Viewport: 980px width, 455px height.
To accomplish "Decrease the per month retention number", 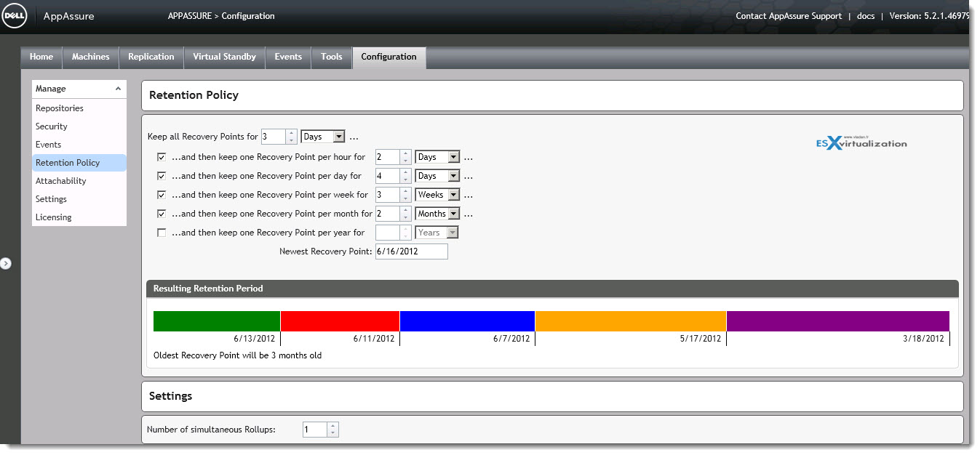I will (405, 217).
